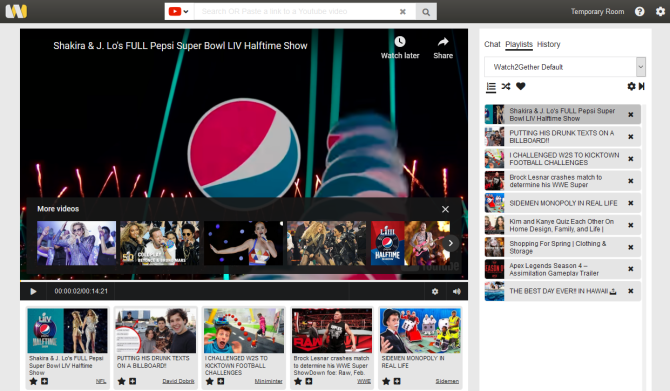Image resolution: width=670 pixels, height=391 pixels.
Task: Open playlist settings gear icon
Action: (631, 86)
